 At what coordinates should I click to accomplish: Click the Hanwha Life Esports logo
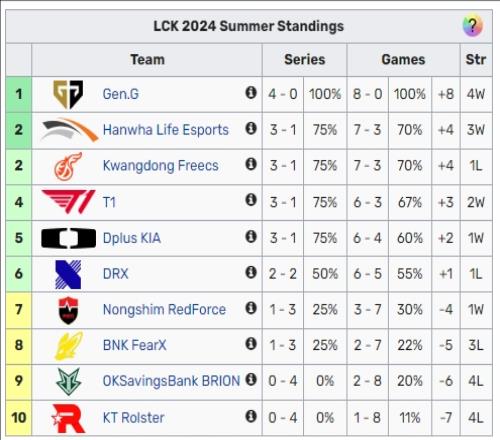pos(69,130)
